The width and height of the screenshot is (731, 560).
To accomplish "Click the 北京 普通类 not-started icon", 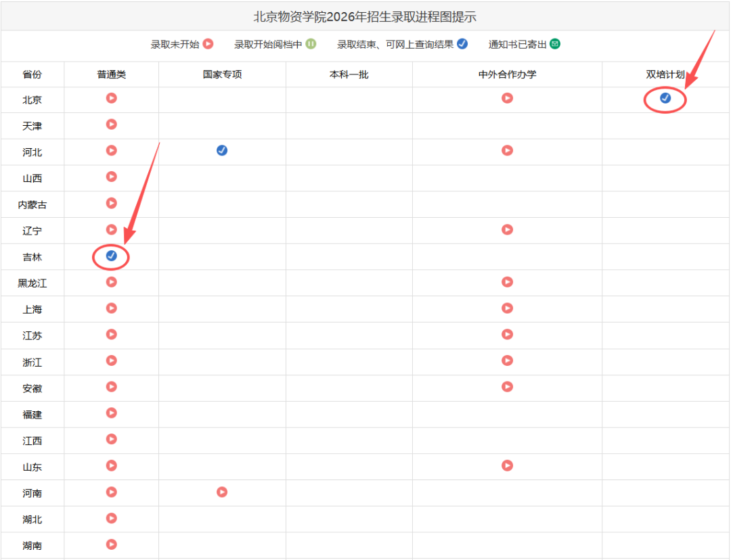I will click(112, 98).
